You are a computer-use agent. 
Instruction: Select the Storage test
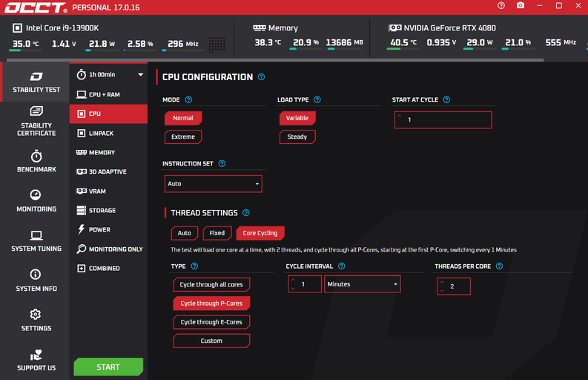pyautogui.click(x=108, y=210)
